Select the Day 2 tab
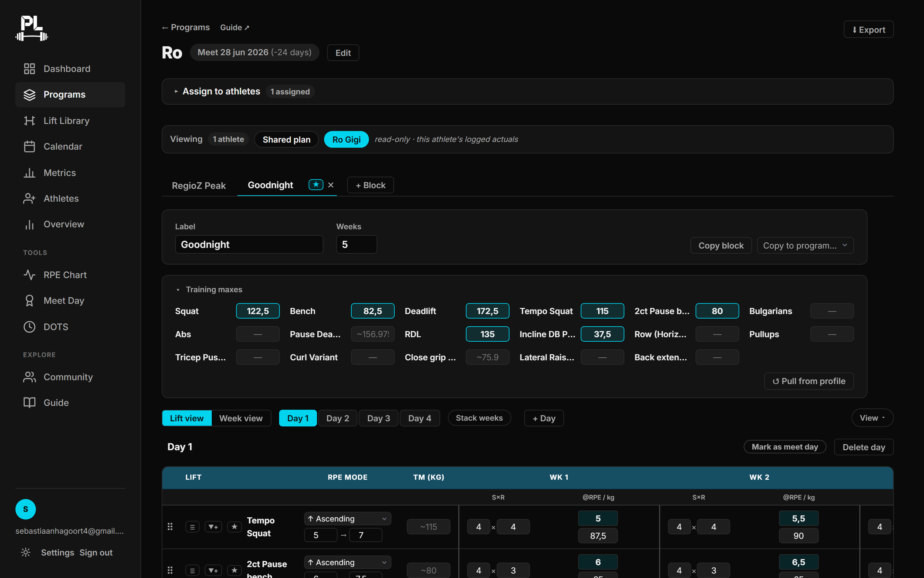The height and width of the screenshot is (578, 924). pos(338,418)
